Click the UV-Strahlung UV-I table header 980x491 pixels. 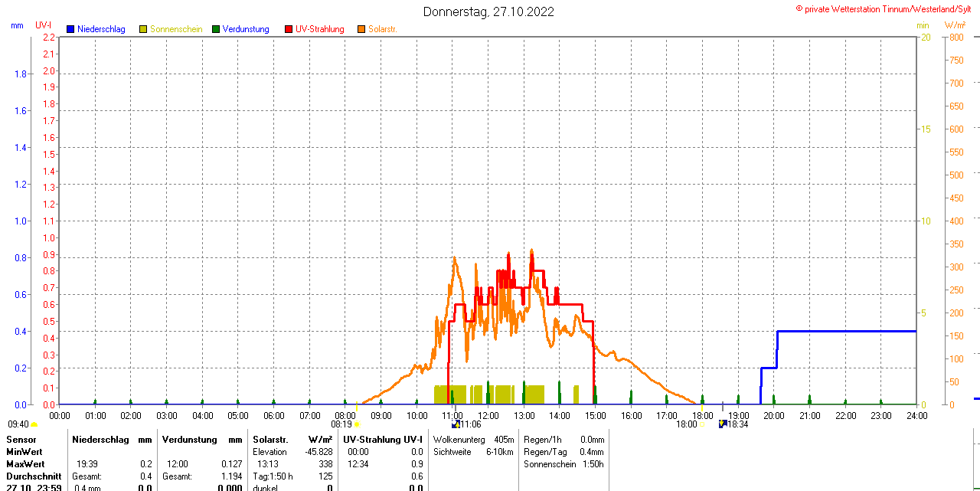coord(382,440)
